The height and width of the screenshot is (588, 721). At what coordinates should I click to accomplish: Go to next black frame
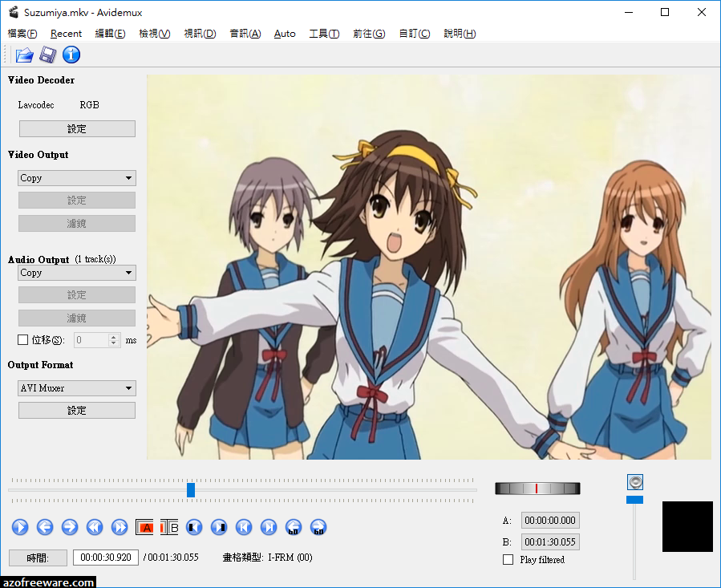pyautogui.click(x=219, y=527)
